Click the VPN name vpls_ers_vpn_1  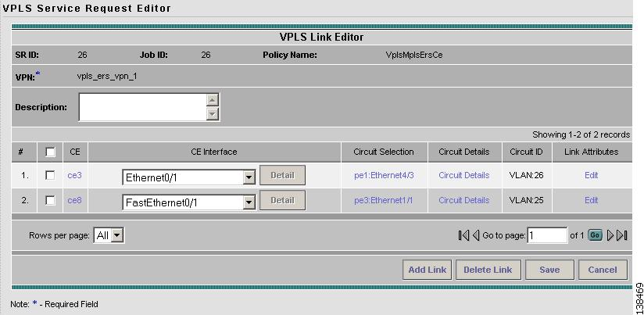[107, 77]
